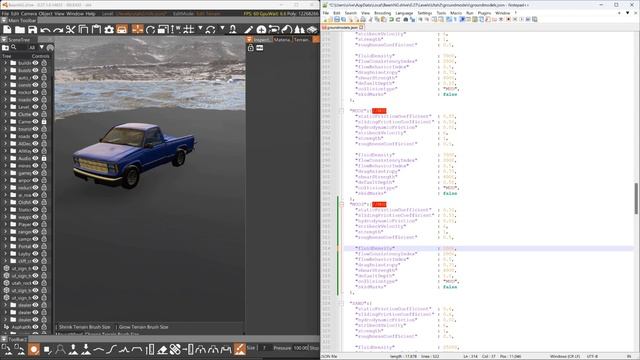Expand the roads folder in SceneTree
Screen dimensions: 640x360
click(6, 136)
